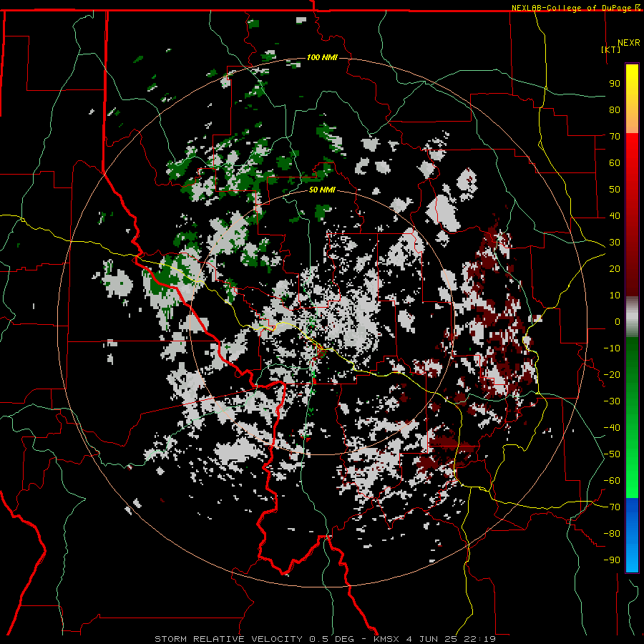
Task: Select the 0 value on the velocity scale
Action: (618, 321)
